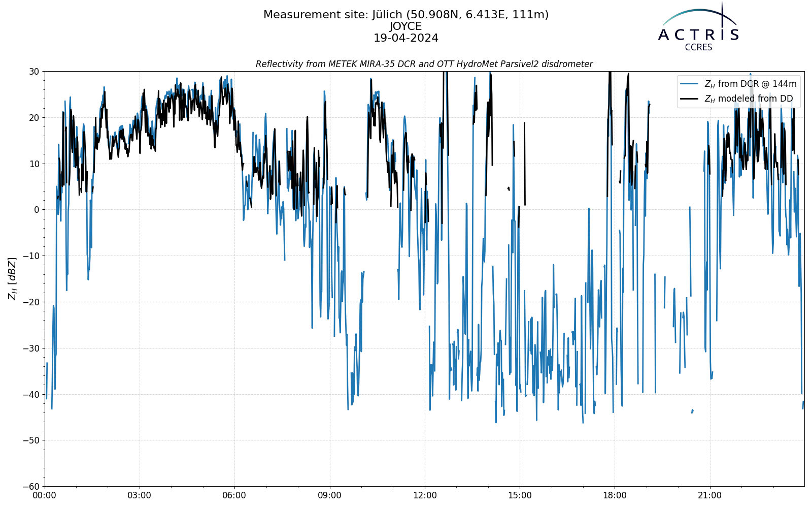This screenshot has height=508, width=812.
Task: Select legend entry ZH from DCR @ 144m
Action: [738, 84]
